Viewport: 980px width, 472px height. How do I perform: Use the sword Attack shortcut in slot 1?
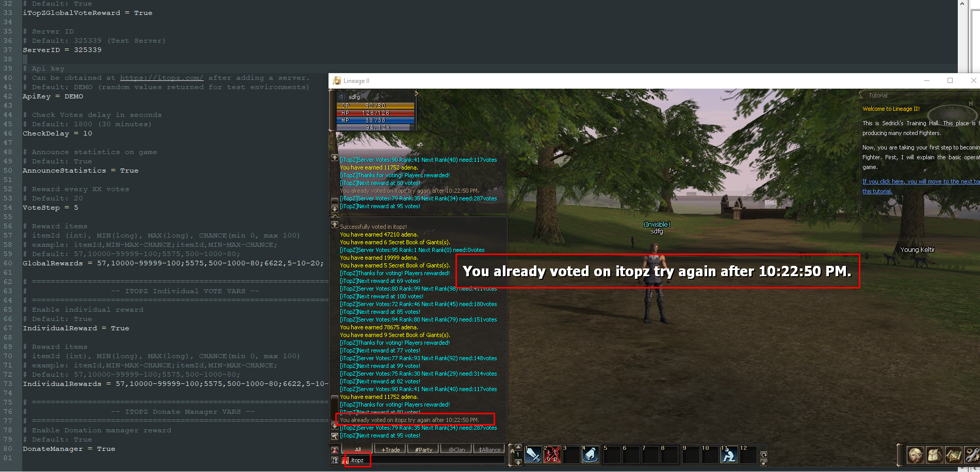(533, 454)
